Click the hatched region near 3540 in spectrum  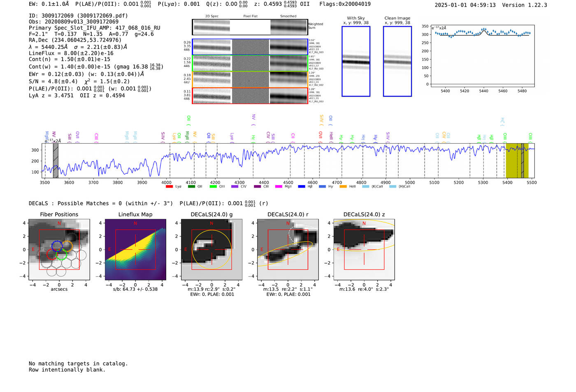tap(56, 160)
